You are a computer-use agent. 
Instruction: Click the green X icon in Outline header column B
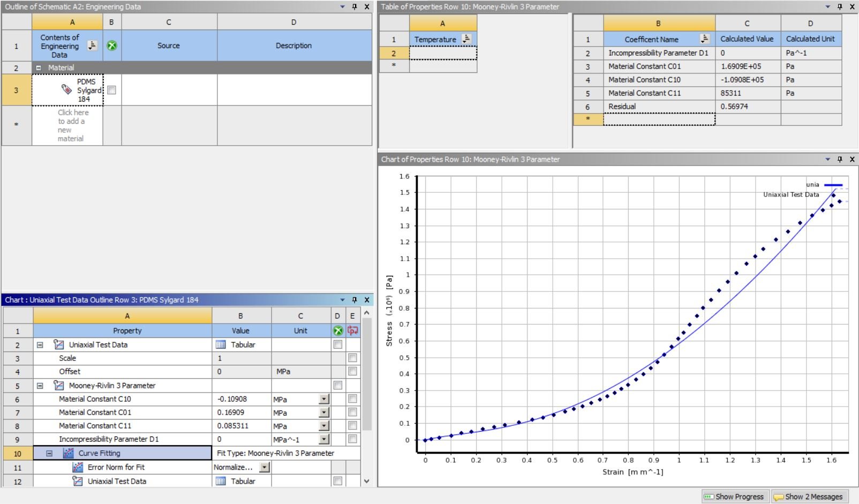coord(112,46)
